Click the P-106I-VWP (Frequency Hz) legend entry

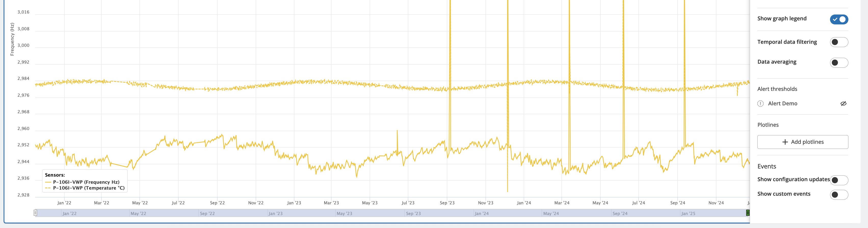(83, 182)
